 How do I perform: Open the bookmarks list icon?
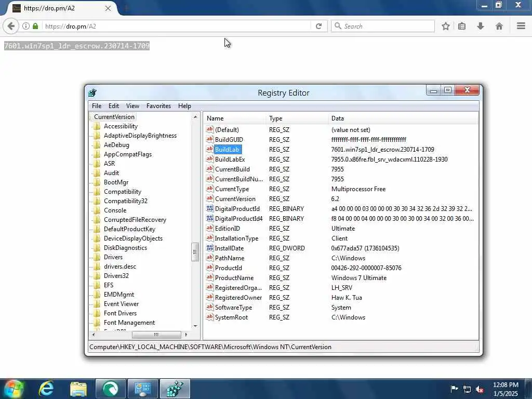click(462, 26)
